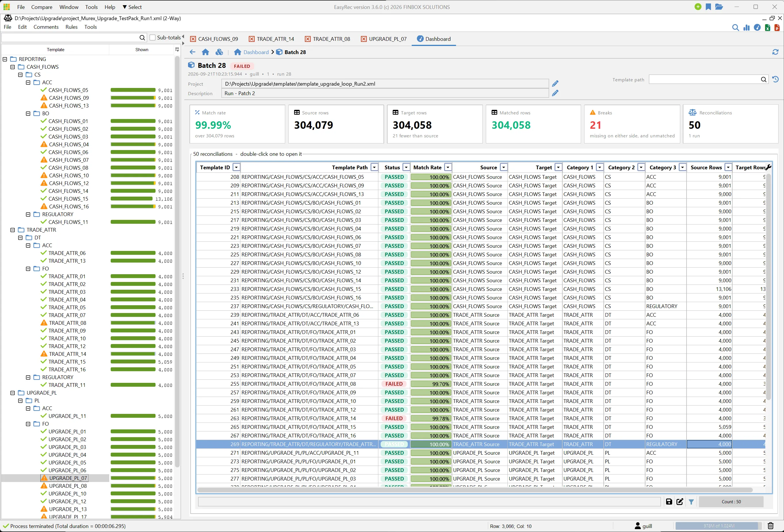
Task: Toggle the Sub-totals checkbox
Action: (152, 37)
